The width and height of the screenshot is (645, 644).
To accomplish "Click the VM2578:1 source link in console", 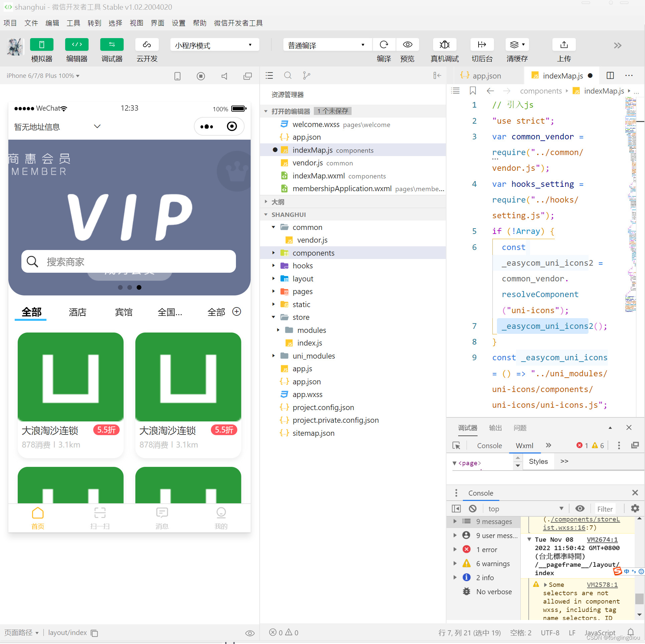I will [602, 585].
